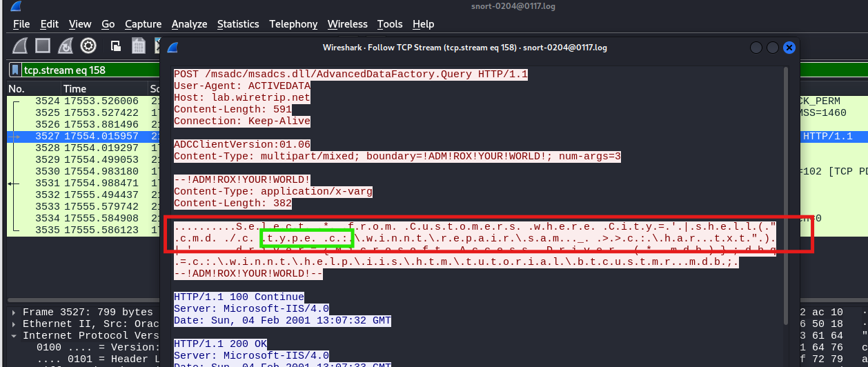Image resolution: width=868 pixels, height=367 pixels.
Task: Expand the Ethernet II details row
Action: coord(14,324)
